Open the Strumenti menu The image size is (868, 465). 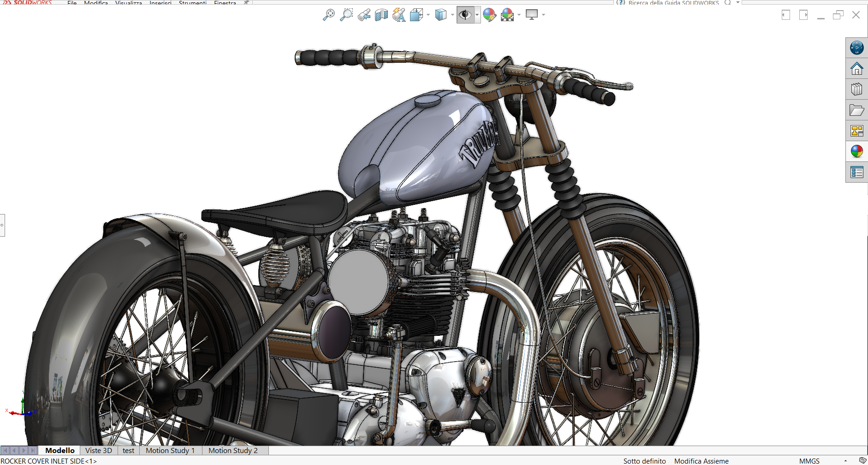click(193, 3)
